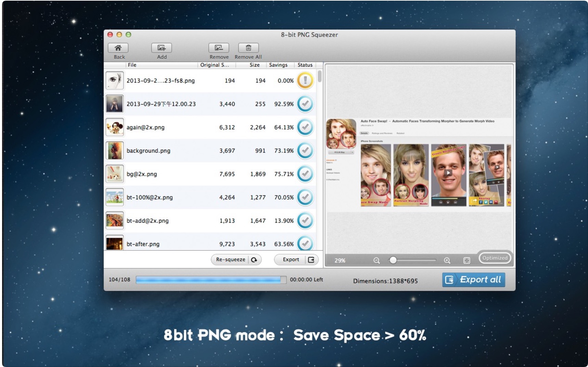Click the Remove All trash icon
The height and width of the screenshot is (367, 588).
click(x=248, y=48)
